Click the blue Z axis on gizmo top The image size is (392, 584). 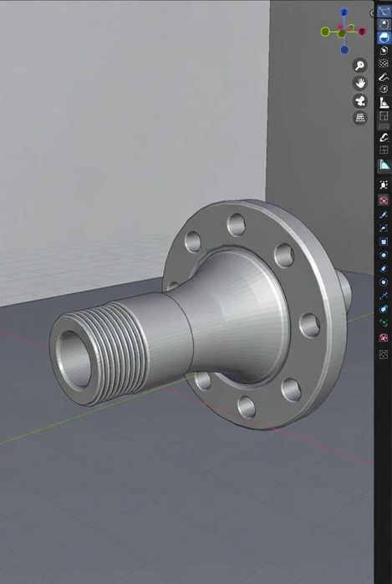[344, 13]
